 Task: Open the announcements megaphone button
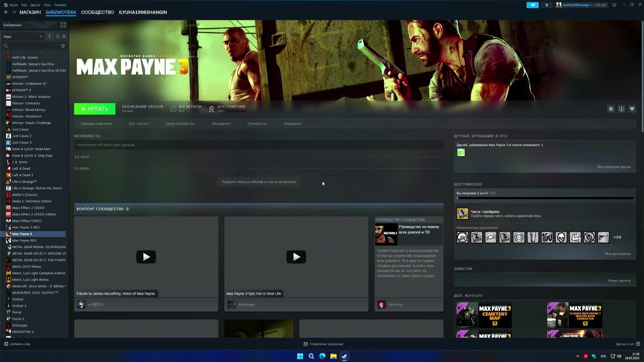[533, 5]
